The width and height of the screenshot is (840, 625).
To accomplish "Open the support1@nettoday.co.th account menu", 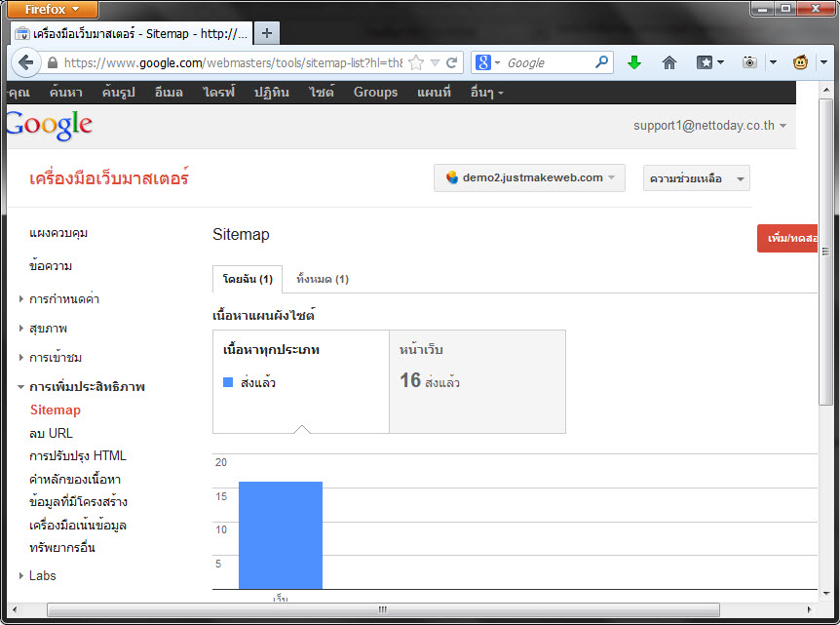I will 709,126.
